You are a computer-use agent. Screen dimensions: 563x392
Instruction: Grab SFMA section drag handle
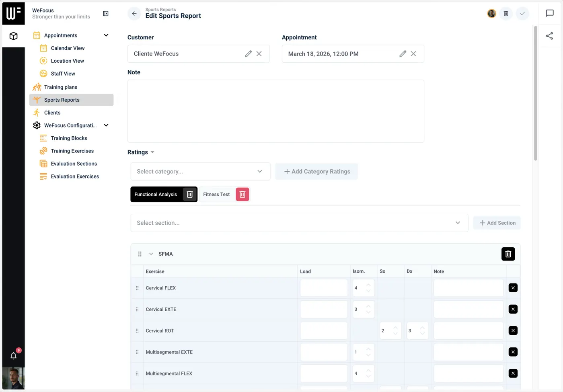point(140,254)
